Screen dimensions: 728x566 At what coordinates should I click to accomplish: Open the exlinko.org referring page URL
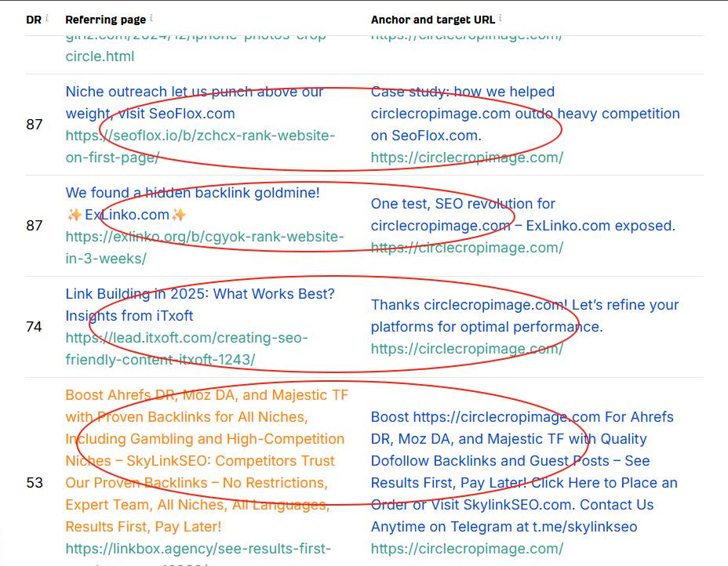(204, 247)
